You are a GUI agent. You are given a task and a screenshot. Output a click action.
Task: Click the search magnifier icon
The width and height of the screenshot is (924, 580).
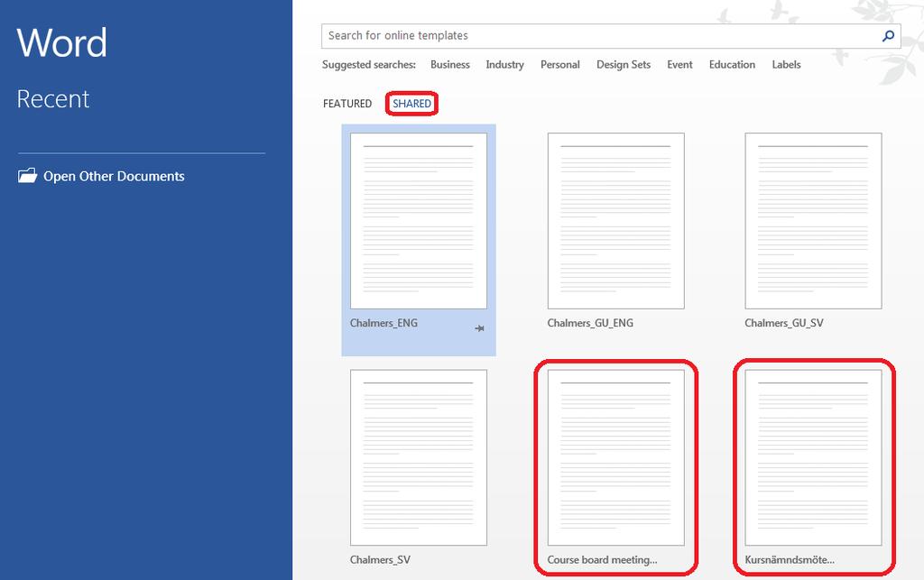click(888, 36)
